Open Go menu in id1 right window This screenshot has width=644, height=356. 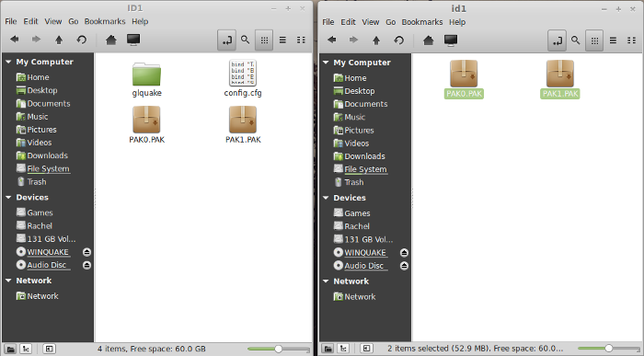tap(391, 22)
